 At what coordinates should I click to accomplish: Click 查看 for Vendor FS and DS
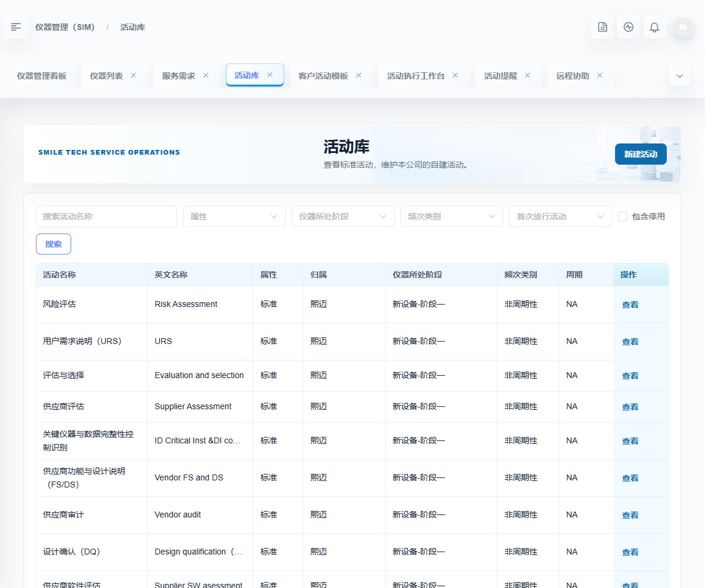[x=630, y=478]
